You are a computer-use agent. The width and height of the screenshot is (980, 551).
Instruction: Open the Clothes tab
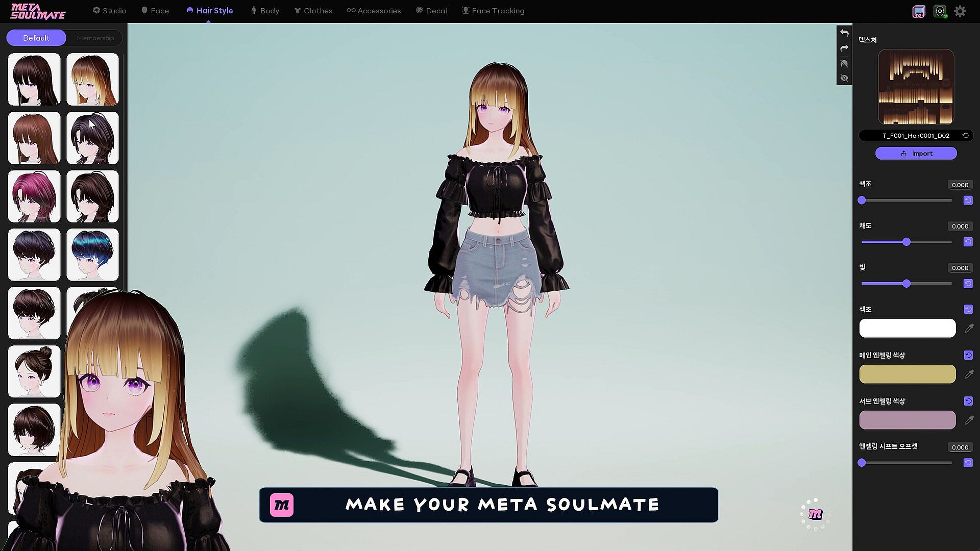313,11
